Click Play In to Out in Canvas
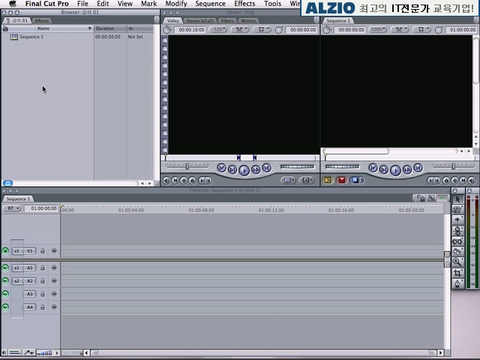The width and height of the screenshot is (480, 360). (x=384, y=170)
